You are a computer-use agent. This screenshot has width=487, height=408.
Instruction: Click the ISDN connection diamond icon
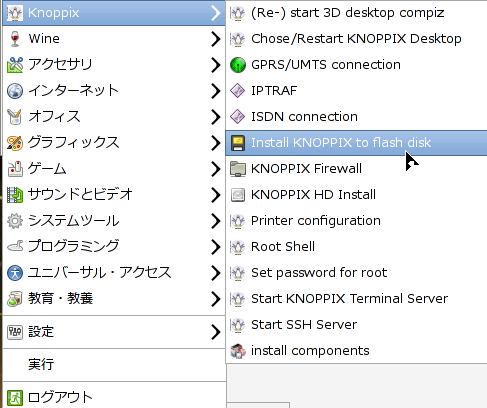point(238,117)
